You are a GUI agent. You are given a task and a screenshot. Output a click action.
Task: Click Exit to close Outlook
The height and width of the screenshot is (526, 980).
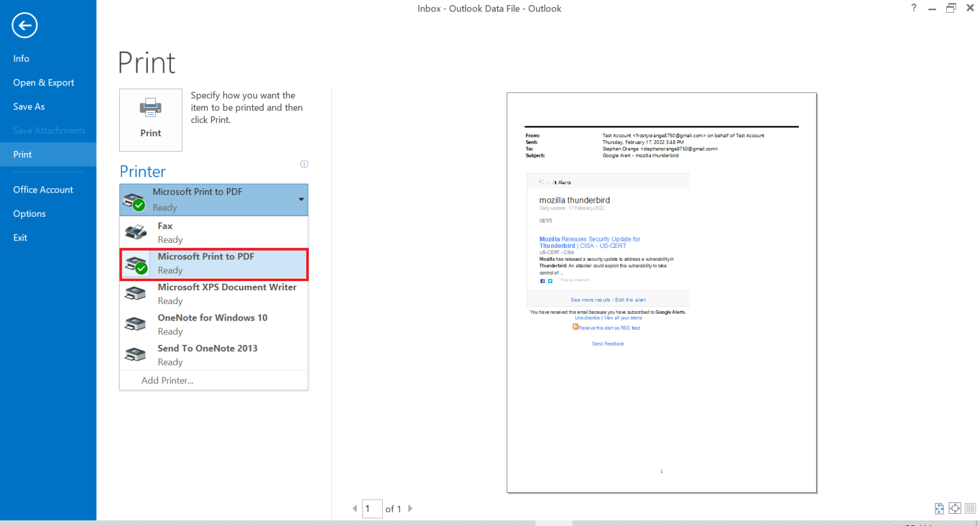[x=48, y=237]
